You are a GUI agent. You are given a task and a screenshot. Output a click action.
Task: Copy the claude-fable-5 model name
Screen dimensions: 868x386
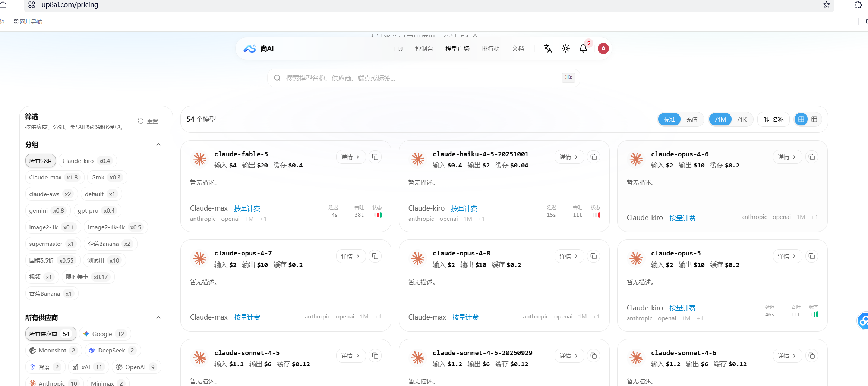375,157
